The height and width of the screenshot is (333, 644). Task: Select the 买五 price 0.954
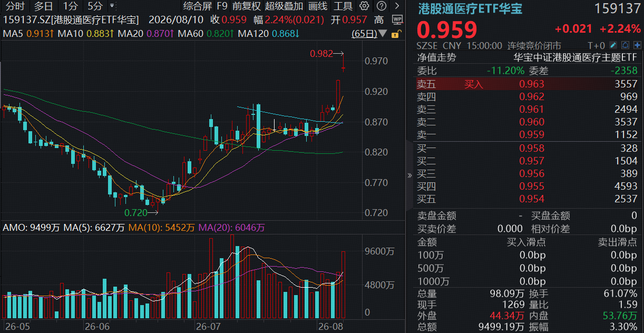click(x=532, y=199)
